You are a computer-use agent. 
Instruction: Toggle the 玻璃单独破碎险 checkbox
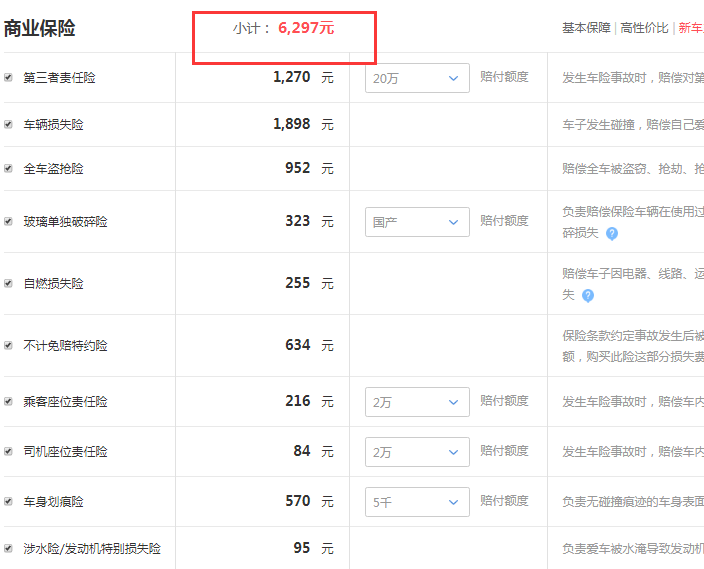pyautogui.click(x=8, y=221)
